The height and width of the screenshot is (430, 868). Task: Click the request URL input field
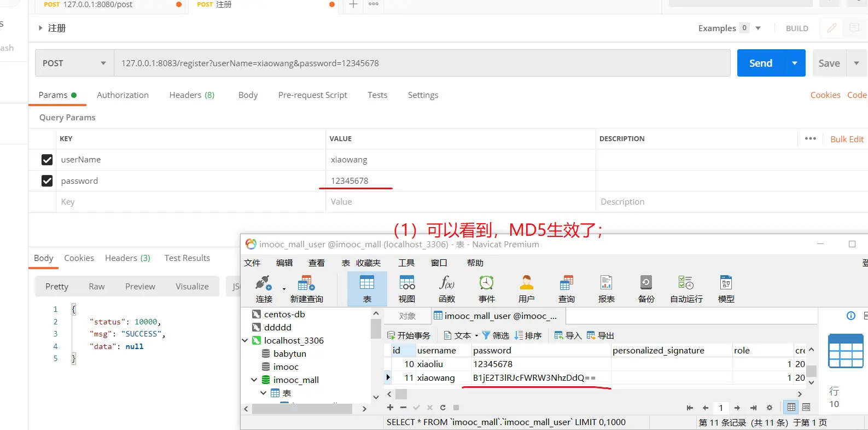pos(422,63)
